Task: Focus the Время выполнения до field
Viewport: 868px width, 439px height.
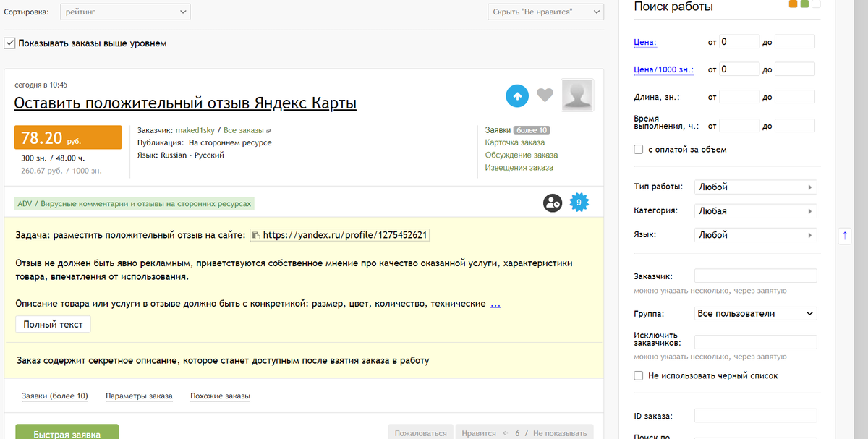Action: [795, 126]
